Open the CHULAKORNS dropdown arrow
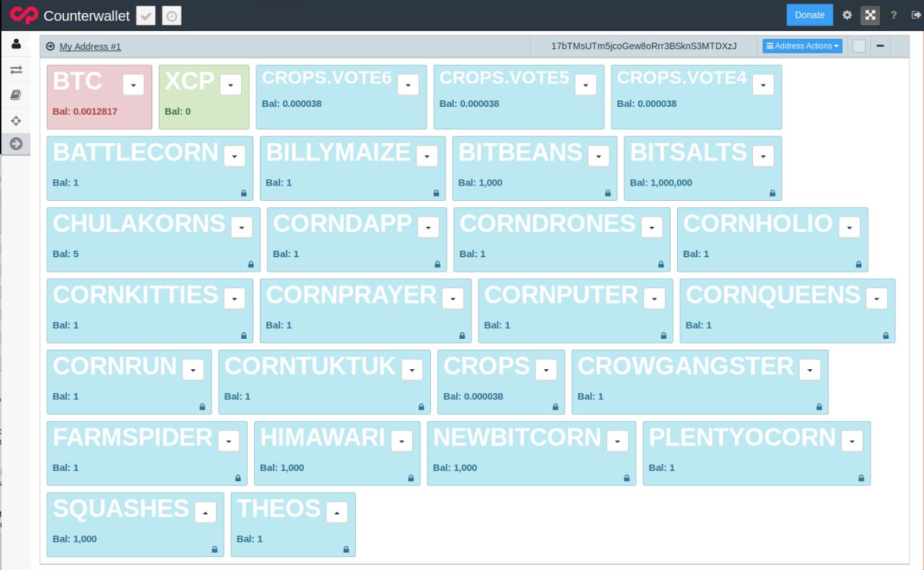The height and width of the screenshot is (570, 924). pyautogui.click(x=242, y=228)
